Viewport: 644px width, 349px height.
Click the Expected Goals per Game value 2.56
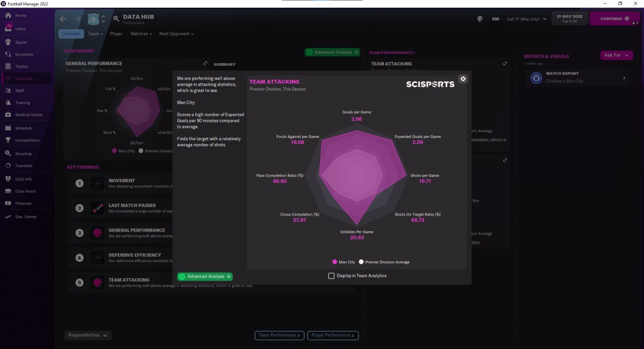tap(418, 143)
